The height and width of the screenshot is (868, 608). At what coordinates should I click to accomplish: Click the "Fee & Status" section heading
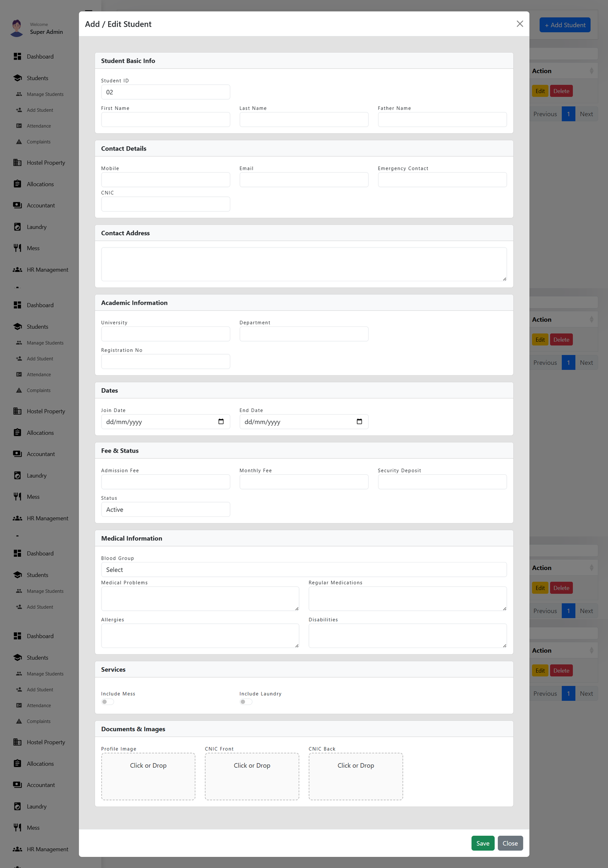pos(120,451)
